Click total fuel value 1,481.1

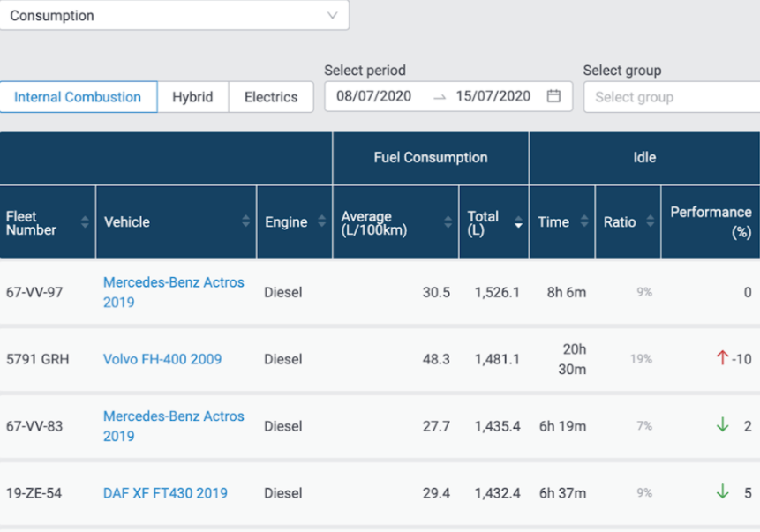tap(497, 359)
